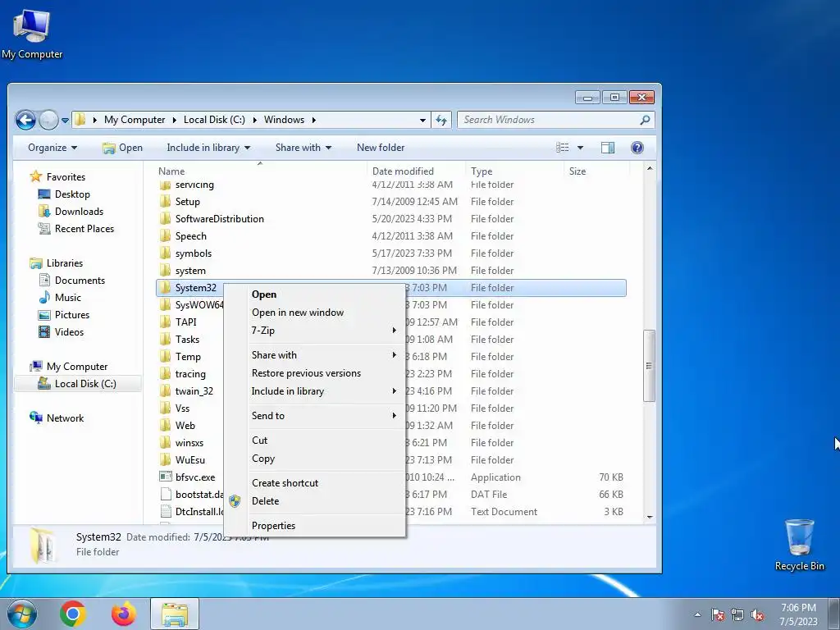Open the Share with toolbar dropdown
Viewport: 840px width, 630px height.
(x=304, y=148)
